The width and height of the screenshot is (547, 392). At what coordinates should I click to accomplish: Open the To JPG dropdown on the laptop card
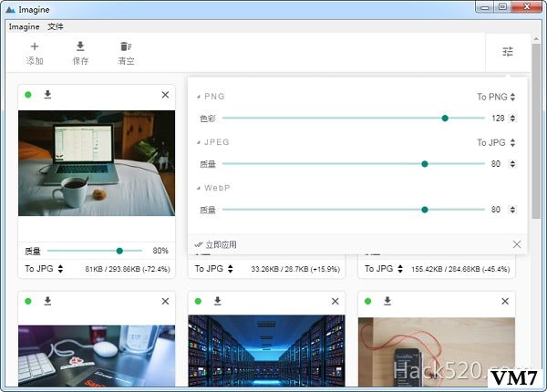44,269
